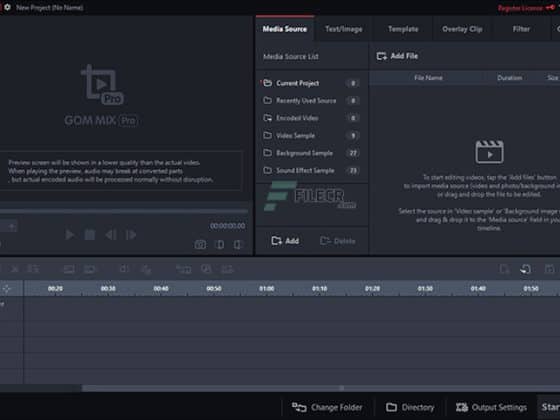560x420 pixels.
Task: Stop the preview playback
Action: tap(90, 235)
